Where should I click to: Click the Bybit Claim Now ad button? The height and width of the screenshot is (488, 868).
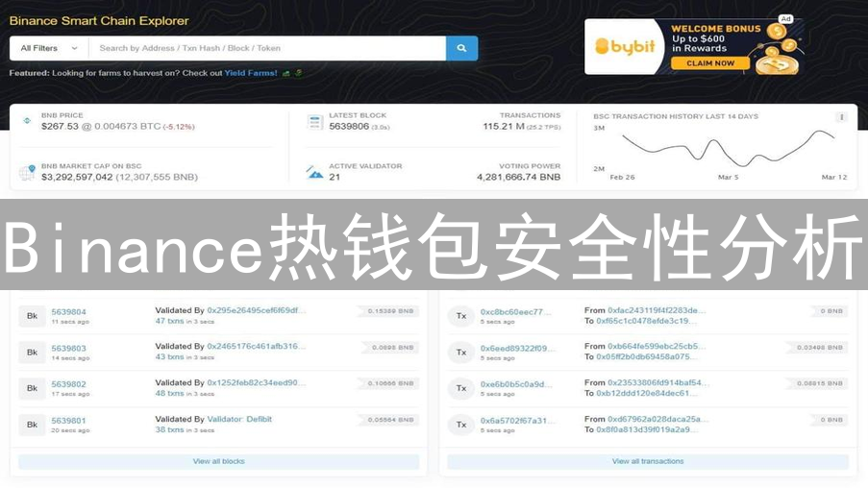pos(710,63)
